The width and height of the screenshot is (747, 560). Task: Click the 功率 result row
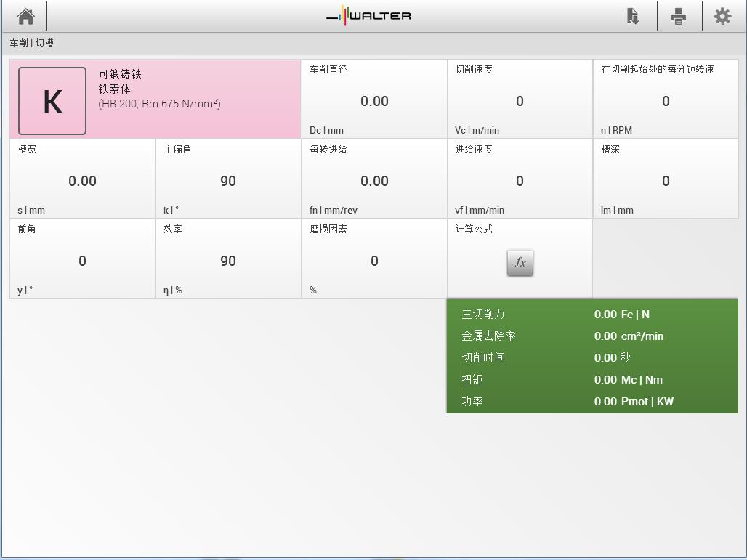coord(592,402)
